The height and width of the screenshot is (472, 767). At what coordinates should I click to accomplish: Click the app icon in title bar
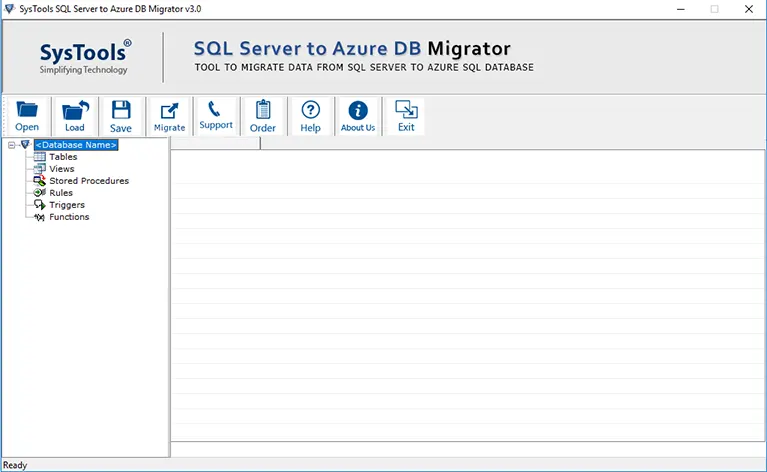click(x=9, y=9)
